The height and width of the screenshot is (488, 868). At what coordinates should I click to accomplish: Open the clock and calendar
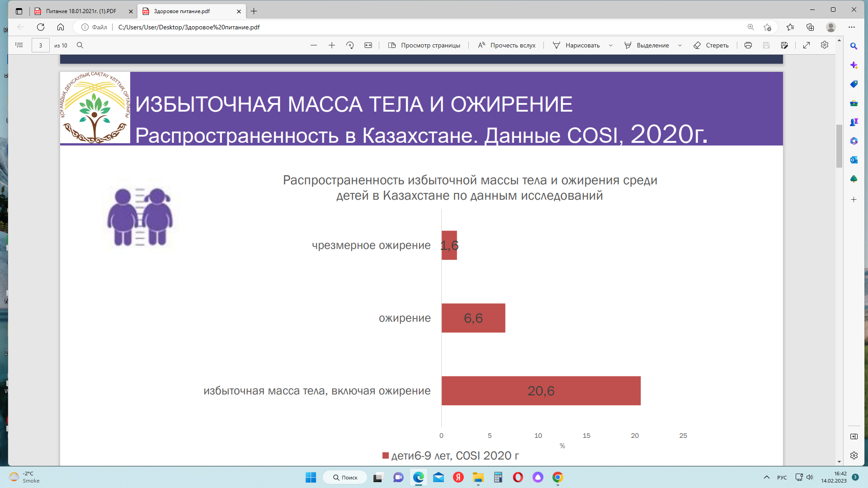(834, 477)
